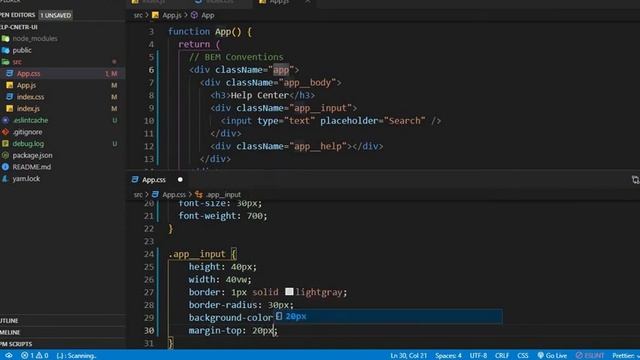Click App symbol in top breadcrumb

(x=207, y=15)
